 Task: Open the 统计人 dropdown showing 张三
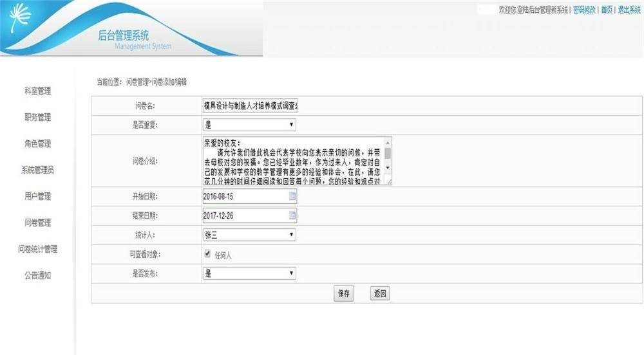click(249, 235)
